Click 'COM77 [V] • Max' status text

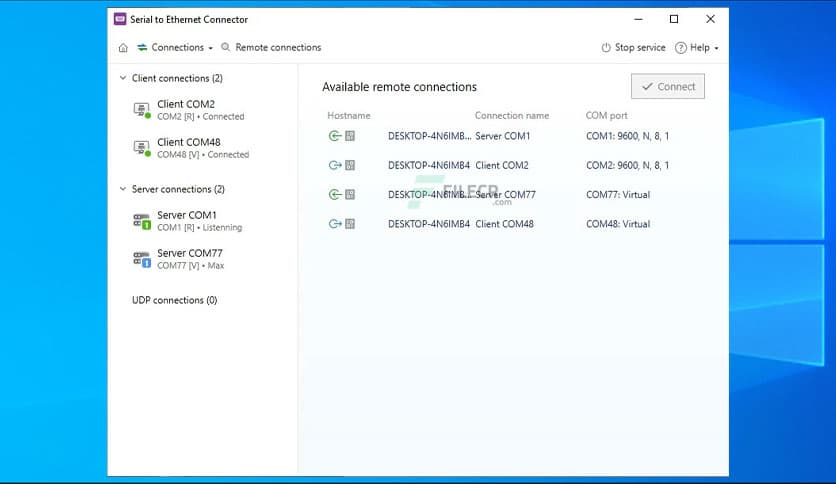pyautogui.click(x=190, y=265)
